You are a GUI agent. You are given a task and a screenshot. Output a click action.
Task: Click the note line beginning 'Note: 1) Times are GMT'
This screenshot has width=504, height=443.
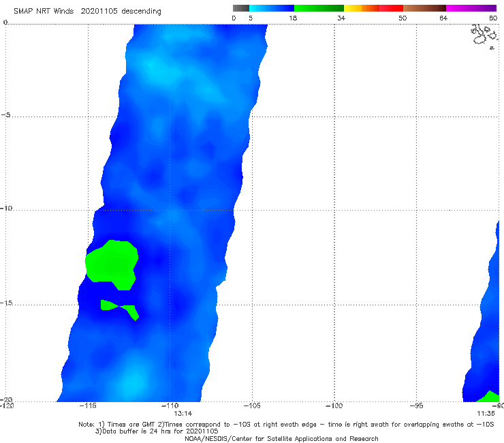(286, 425)
